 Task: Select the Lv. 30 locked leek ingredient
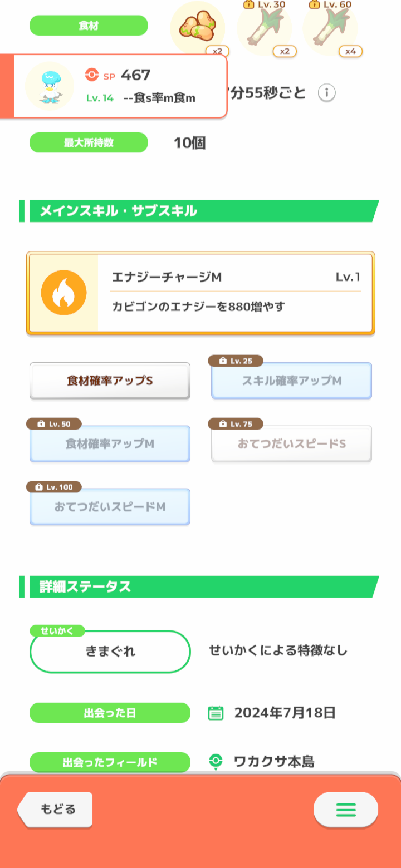click(x=264, y=28)
